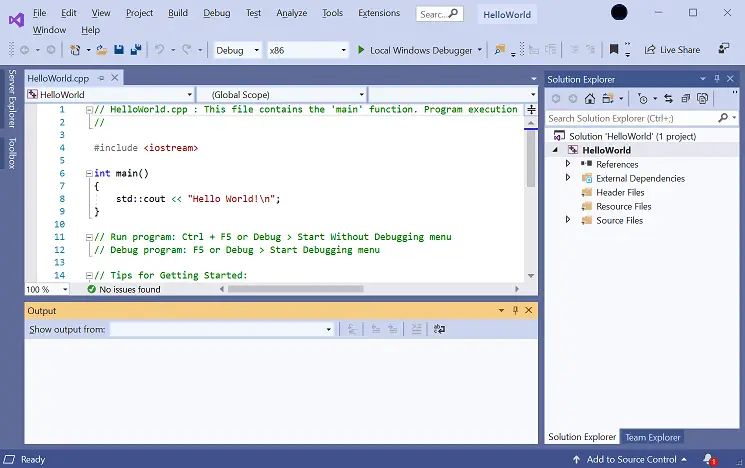Click the Find in Files toolbar icon
The height and width of the screenshot is (468, 745).
pyautogui.click(x=499, y=49)
